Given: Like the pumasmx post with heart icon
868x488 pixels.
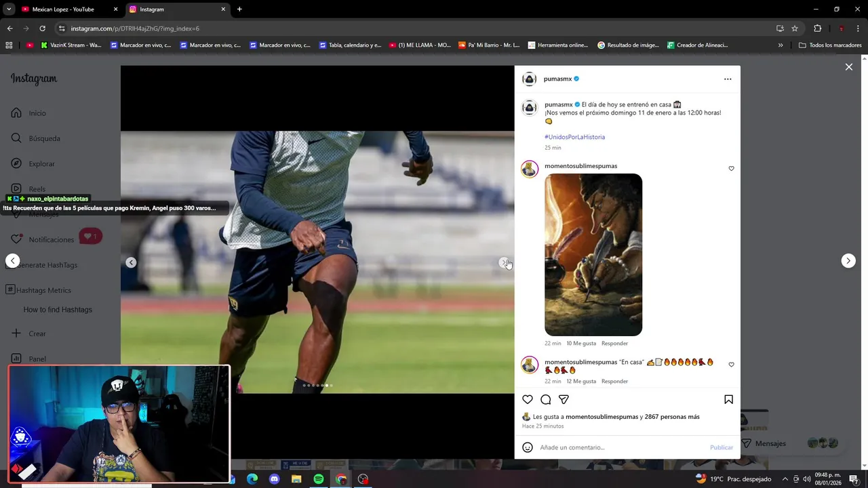Looking at the screenshot, I should 528,399.
